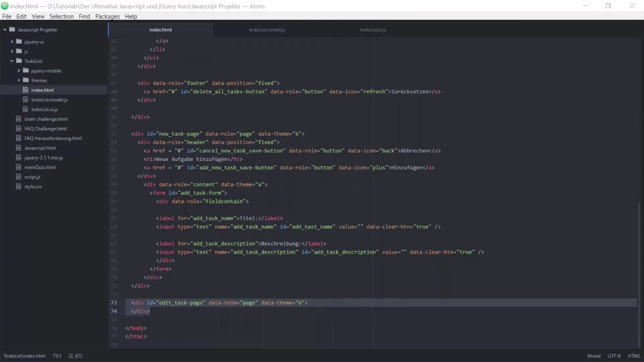Switch to the todoList.ui.js tab
This screenshot has width=644, height=362.
coord(373,29)
